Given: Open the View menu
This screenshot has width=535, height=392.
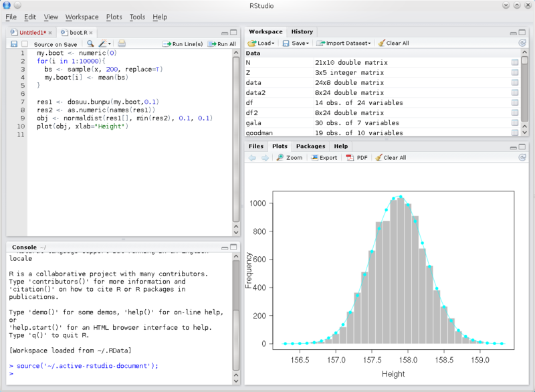Looking at the screenshot, I should 51,17.
